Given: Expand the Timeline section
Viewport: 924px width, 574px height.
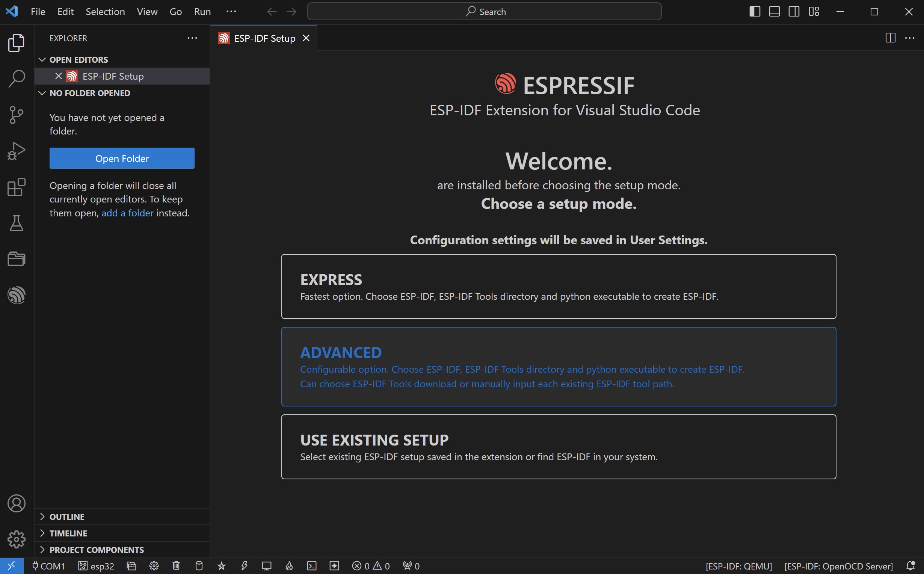Looking at the screenshot, I should pyautogui.click(x=122, y=533).
